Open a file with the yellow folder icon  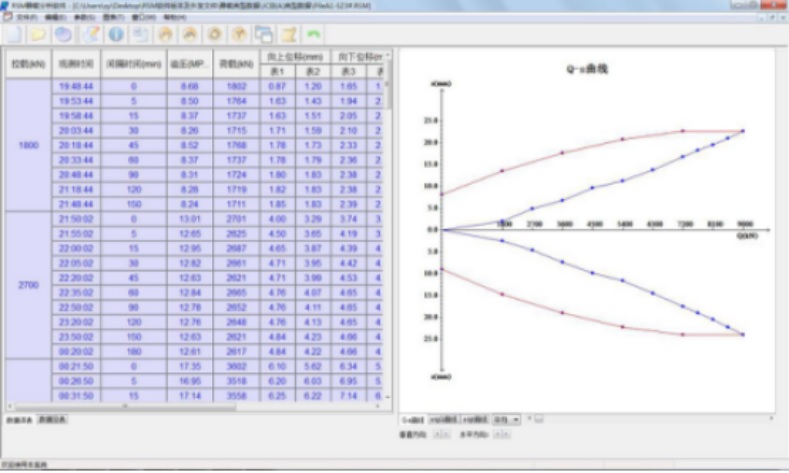pos(39,34)
